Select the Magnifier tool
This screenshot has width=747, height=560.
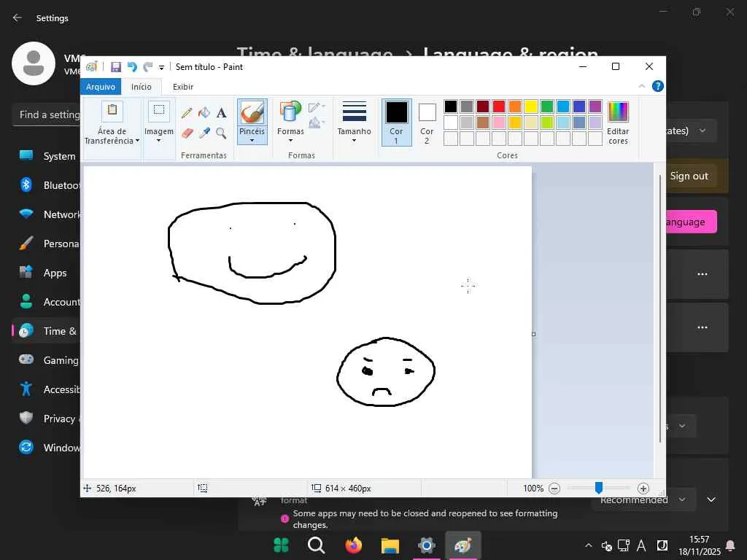(221, 133)
